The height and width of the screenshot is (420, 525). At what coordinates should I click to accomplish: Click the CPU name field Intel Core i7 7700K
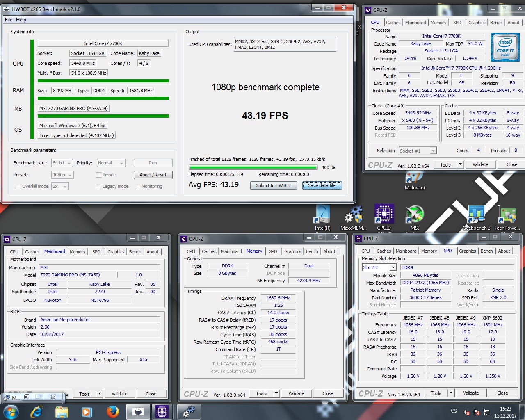pyautogui.click(x=103, y=43)
